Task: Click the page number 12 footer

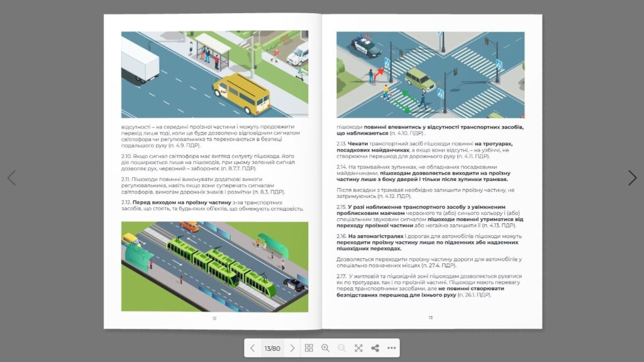Action: [x=214, y=318]
